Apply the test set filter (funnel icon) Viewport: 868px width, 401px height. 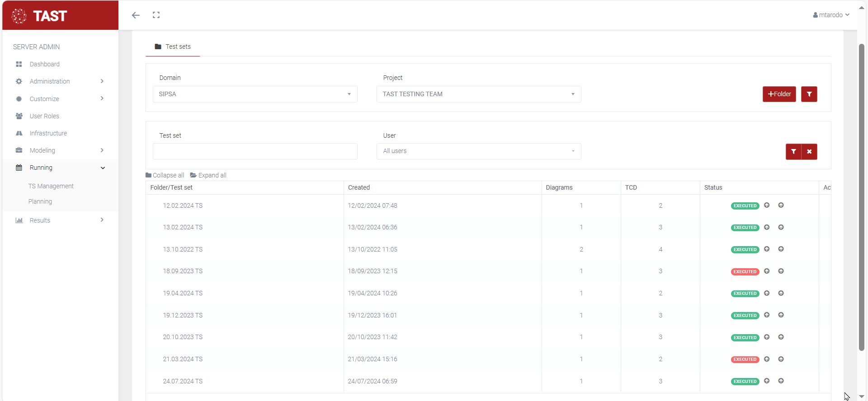tap(793, 152)
